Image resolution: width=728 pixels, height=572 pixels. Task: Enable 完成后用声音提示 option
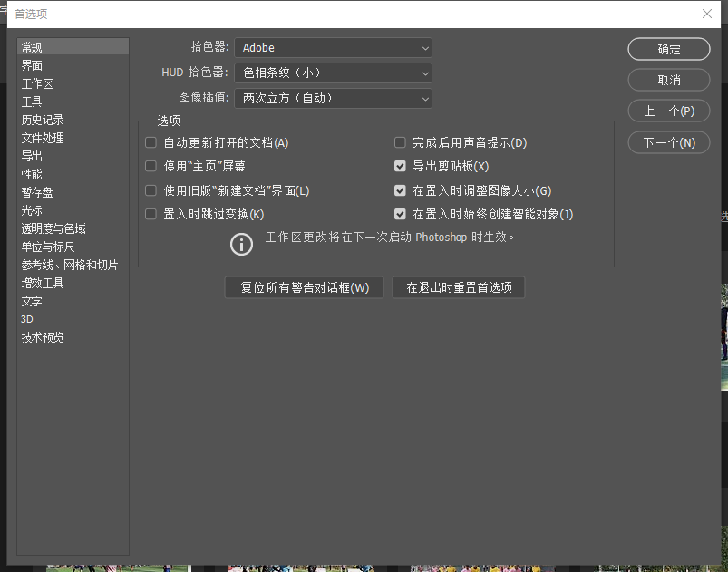pyautogui.click(x=400, y=141)
